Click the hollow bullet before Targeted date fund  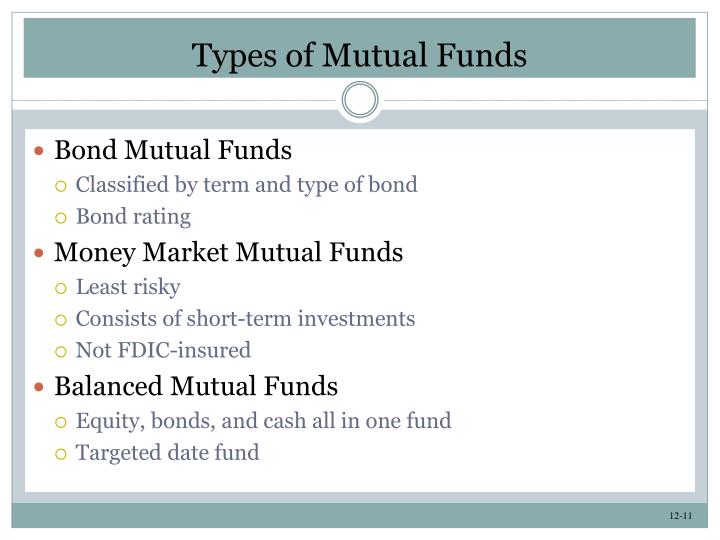pyautogui.click(x=61, y=454)
